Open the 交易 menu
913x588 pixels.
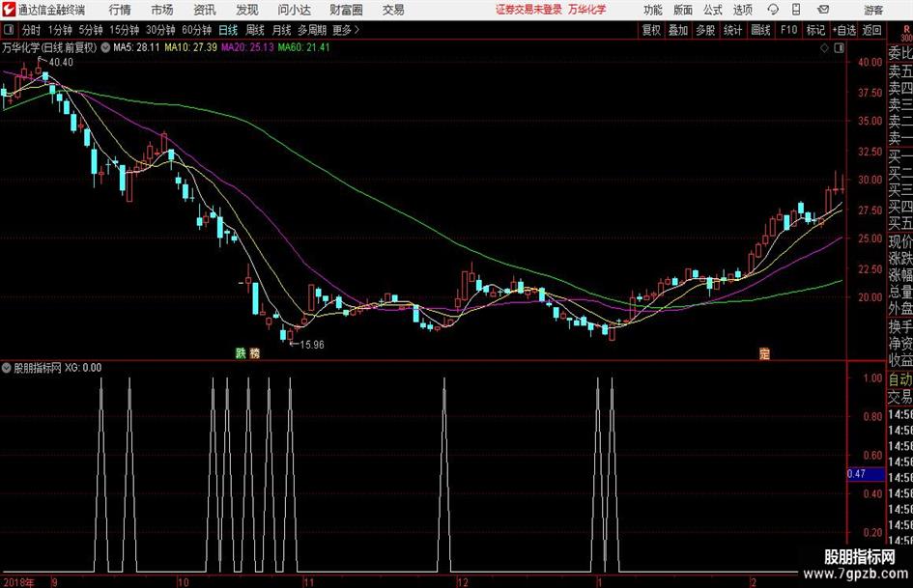(393, 10)
